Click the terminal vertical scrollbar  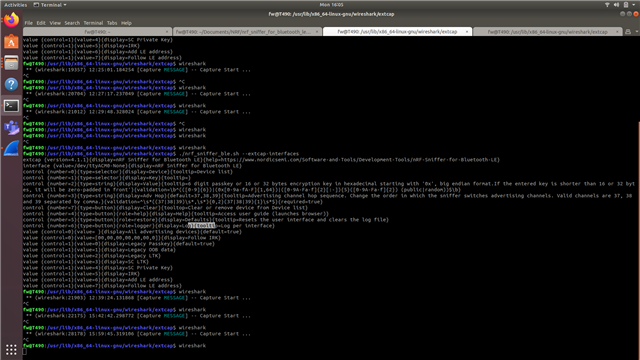click(638, 241)
